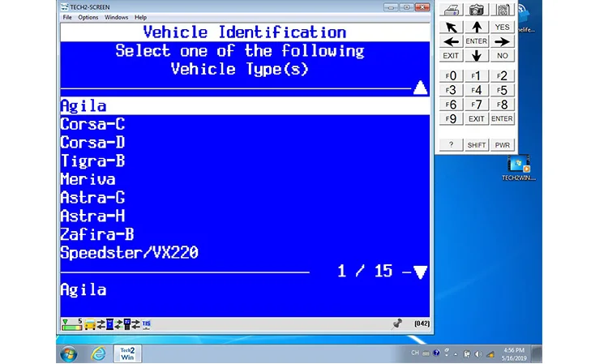Image resolution: width=608 pixels, height=364 pixels.
Task: Click the F2 function key
Action: coord(502,75)
